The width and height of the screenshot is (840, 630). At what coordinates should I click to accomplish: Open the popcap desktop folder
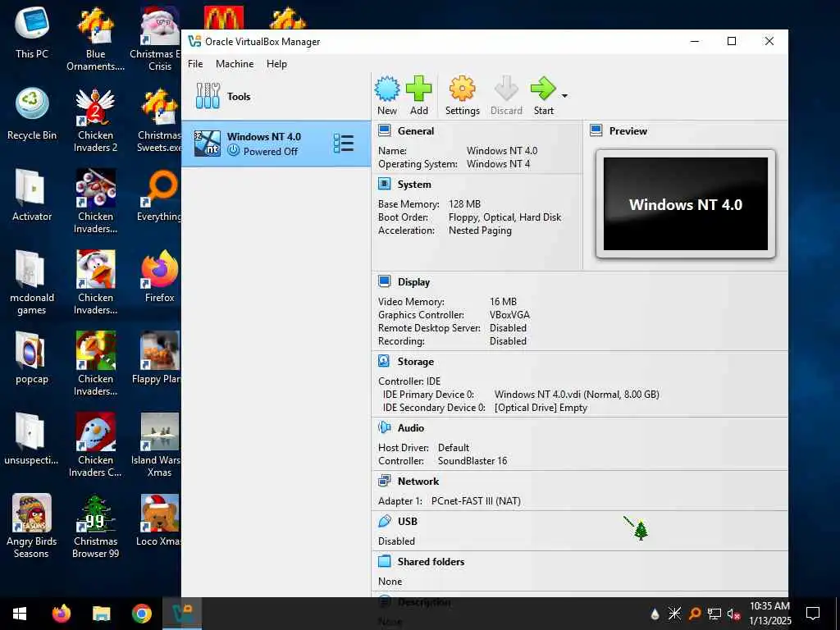[32, 358]
